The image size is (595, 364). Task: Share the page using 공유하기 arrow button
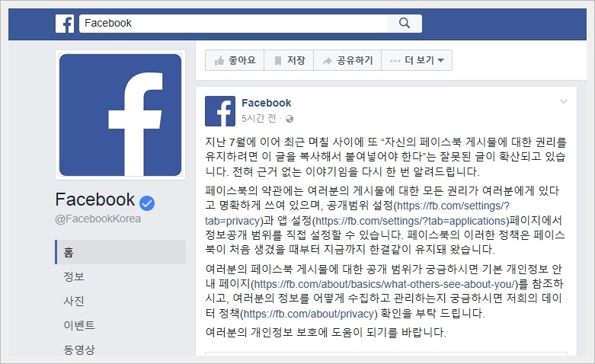tap(347, 60)
